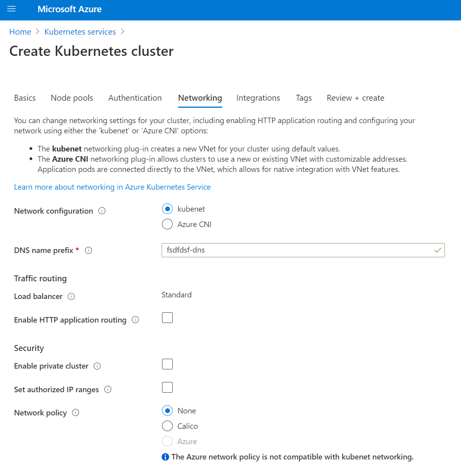
Task: Click the Network policy info icon
Action: point(75,413)
